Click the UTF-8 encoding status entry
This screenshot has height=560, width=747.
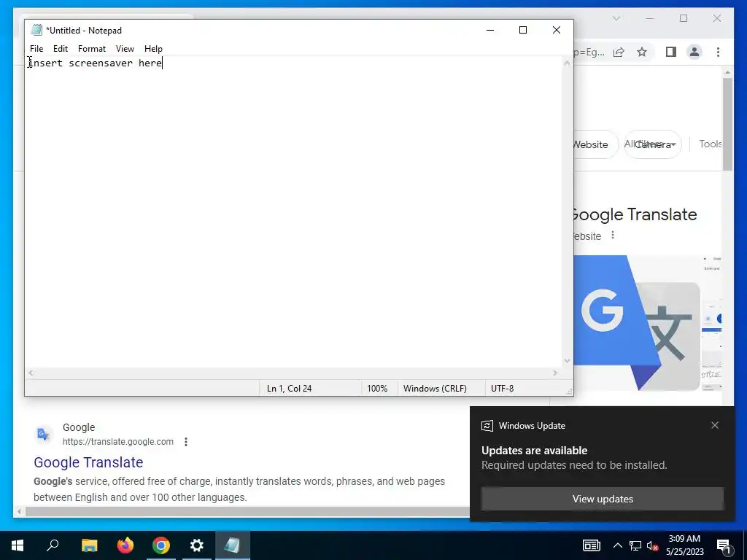tap(503, 389)
